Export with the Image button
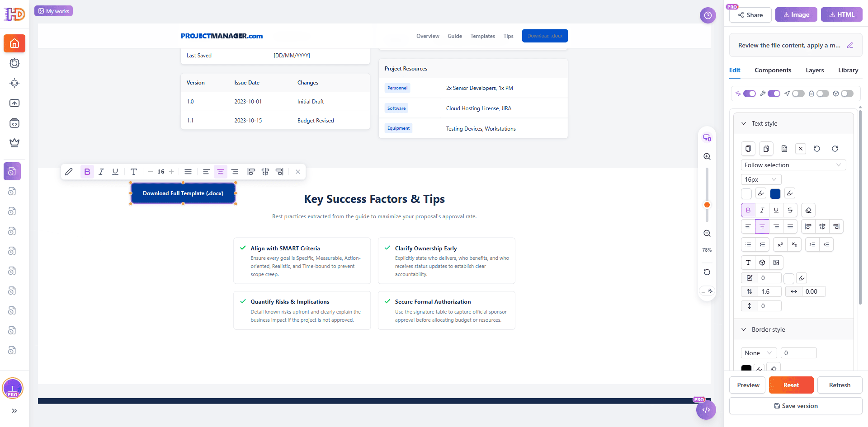The width and height of the screenshot is (868, 427). [x=796, y=14]
